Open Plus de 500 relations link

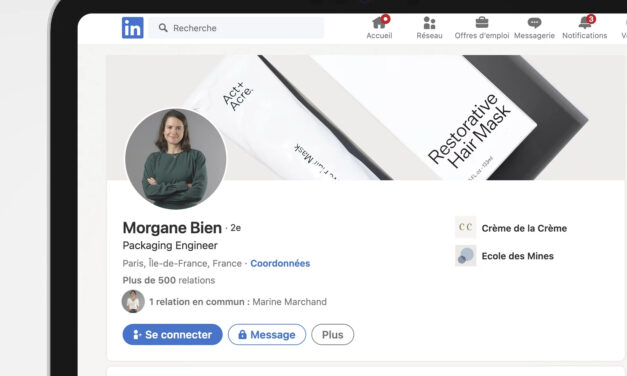[169, 280]
